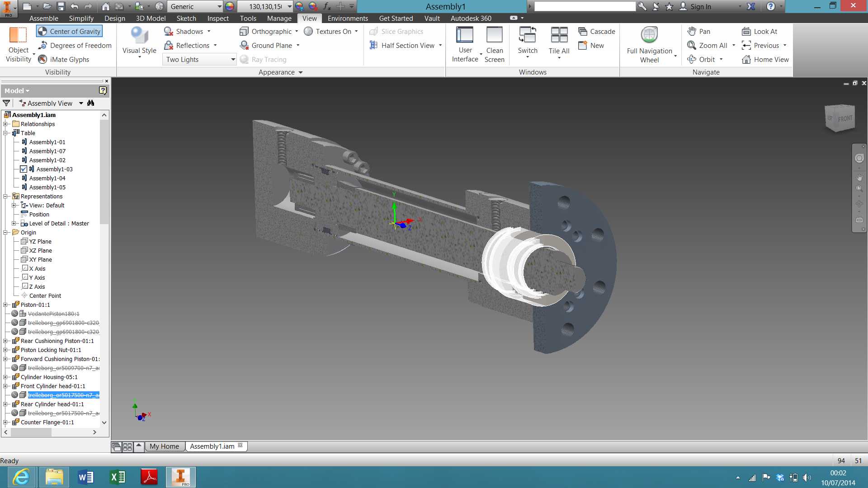Collapse the Origin folder node
Image resolution: width=868 pixels, height=488 pixels.
point(5,232)
